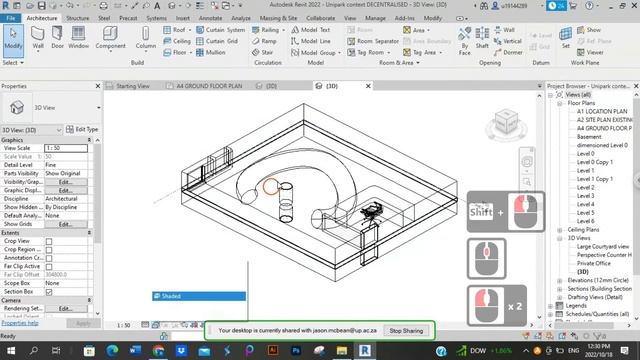Open the File menu tab
The image size is (640, 360).
coord(11,18)
